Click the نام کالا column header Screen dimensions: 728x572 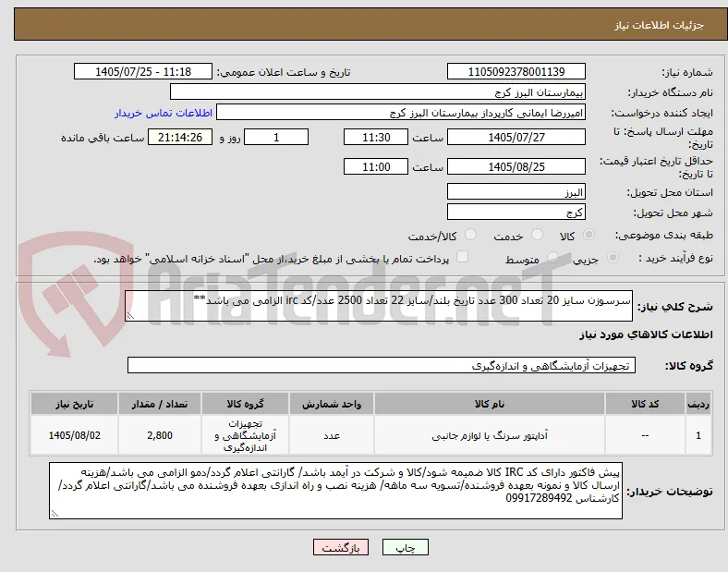tap(490, 404)
